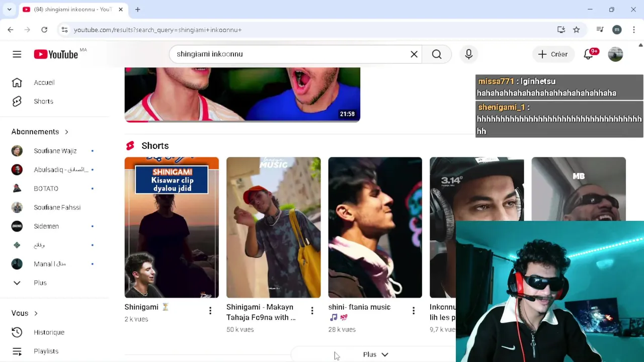Viewport: 644px width, 362px height.
Task: Install app icon in address bar
Action: point(561,30)
